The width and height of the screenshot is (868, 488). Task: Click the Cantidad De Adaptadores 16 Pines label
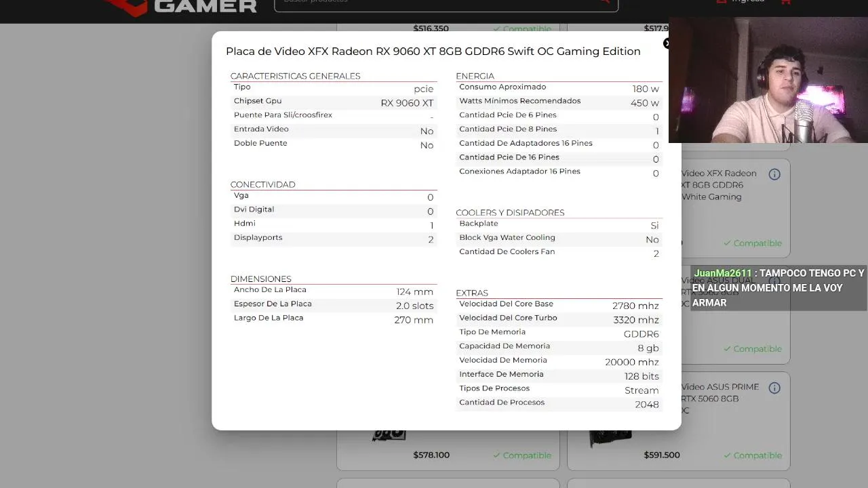[526, 143]
